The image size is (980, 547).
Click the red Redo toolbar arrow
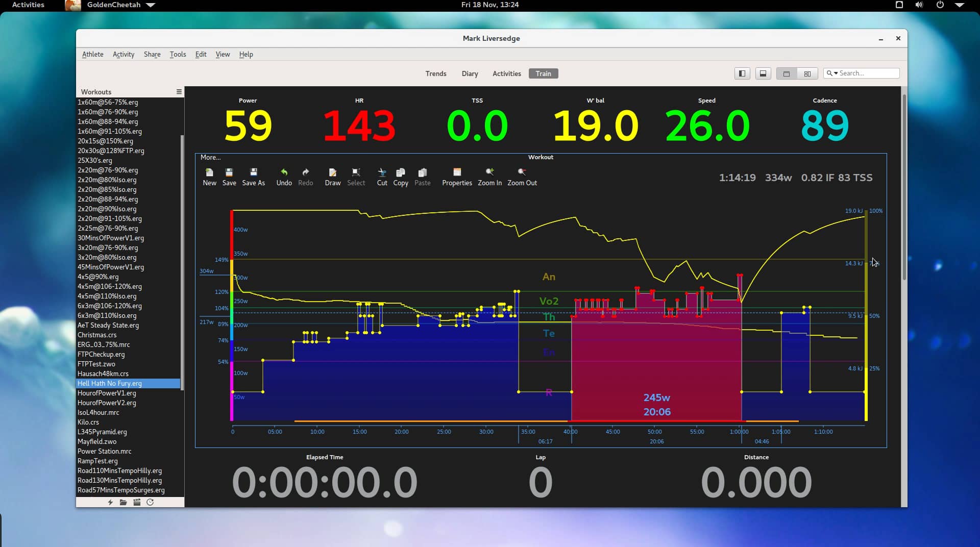pyautogui.click(x=305, y=177)
